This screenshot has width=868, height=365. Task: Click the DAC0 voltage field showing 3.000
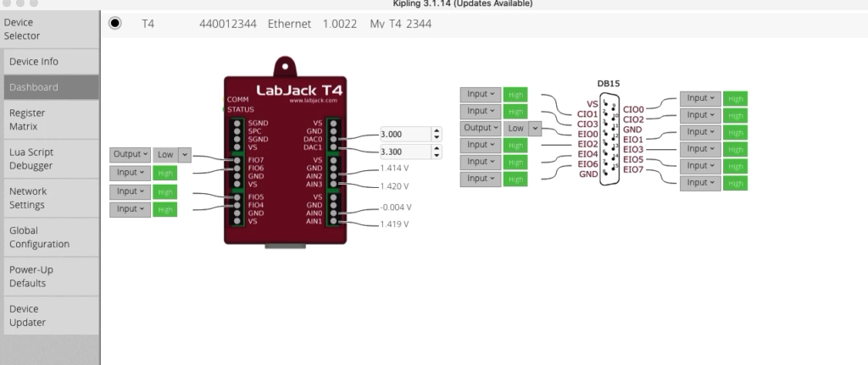(405, 135)
